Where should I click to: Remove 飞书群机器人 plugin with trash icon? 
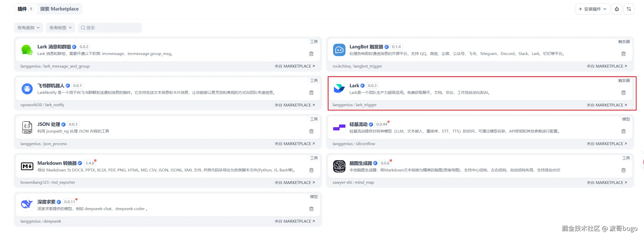coord(311,93)
